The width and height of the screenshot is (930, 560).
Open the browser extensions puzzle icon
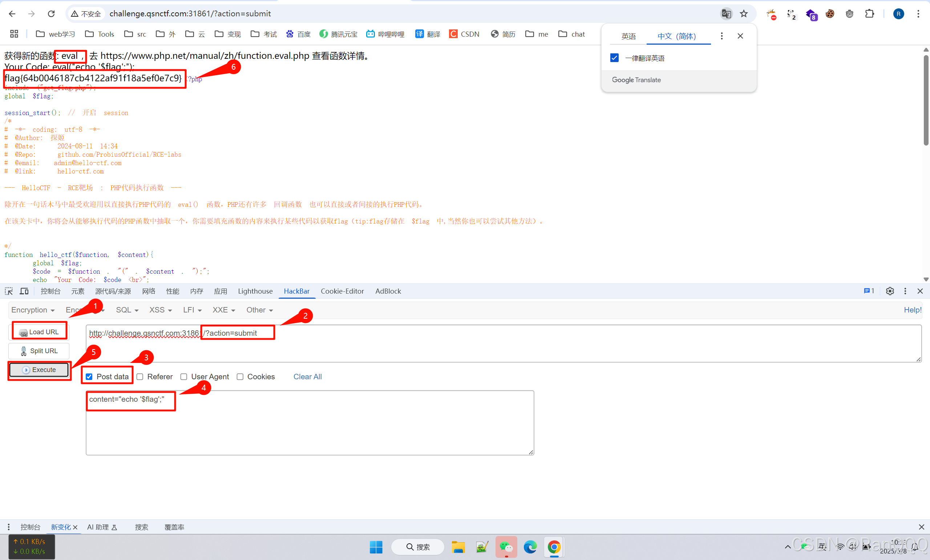click(869, 13)
